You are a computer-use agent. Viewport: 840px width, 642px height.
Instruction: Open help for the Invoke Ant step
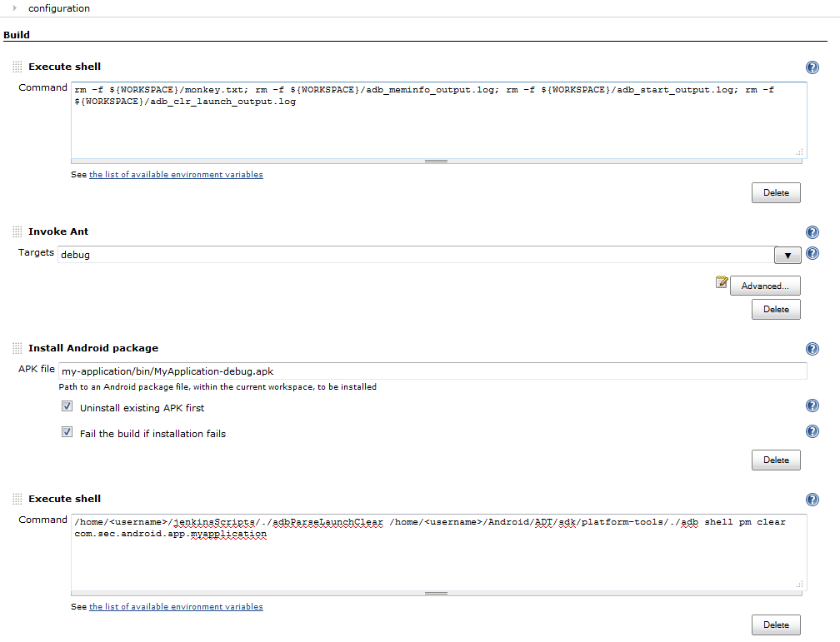[x=812, y=231]
